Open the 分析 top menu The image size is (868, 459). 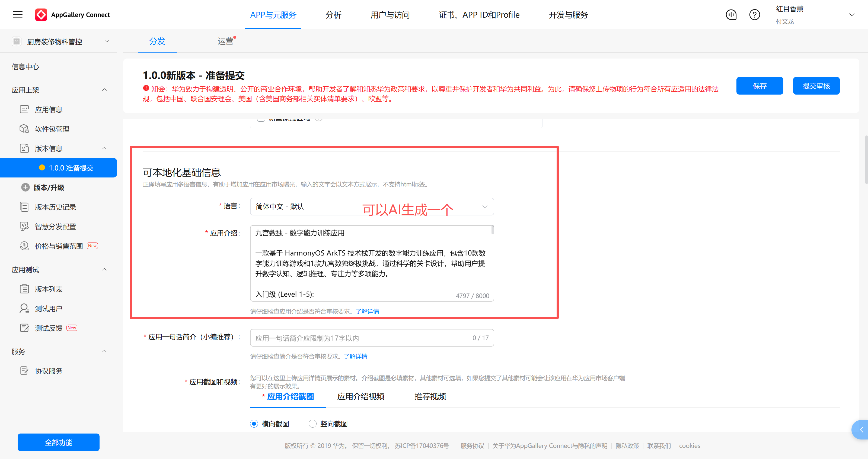(333, 15)
